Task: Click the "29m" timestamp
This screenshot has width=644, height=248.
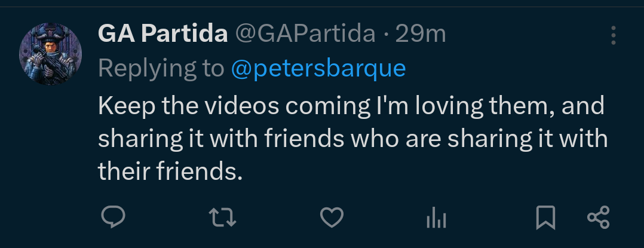Action: click(421, 35)
